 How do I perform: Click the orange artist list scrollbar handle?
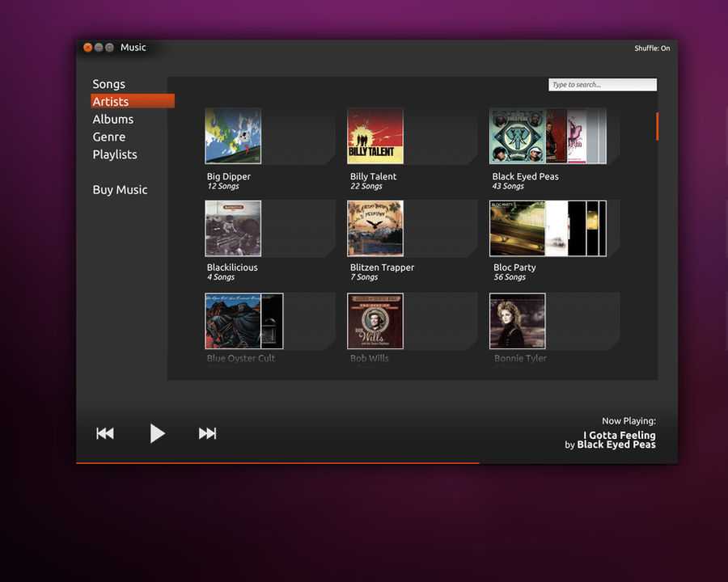point(657,126)
